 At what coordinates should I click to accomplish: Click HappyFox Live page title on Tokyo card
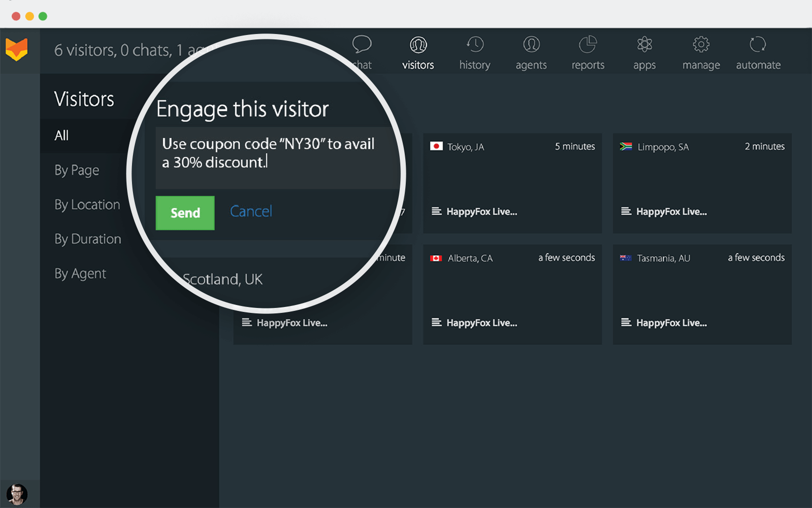(482, 212)
